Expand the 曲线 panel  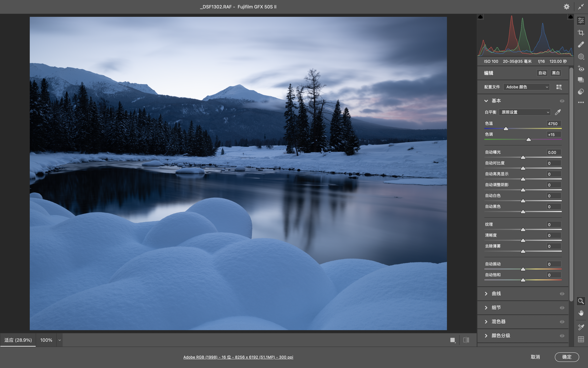point(486,294)
